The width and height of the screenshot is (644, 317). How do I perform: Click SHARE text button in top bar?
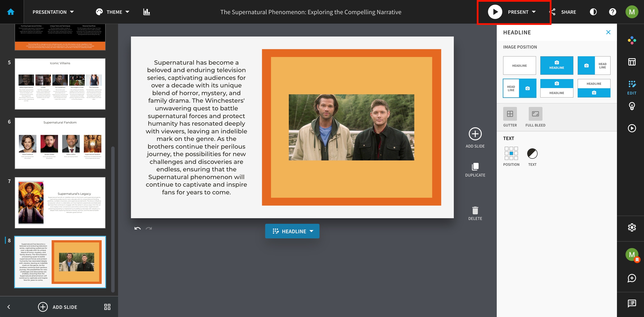tap(568, 12)
